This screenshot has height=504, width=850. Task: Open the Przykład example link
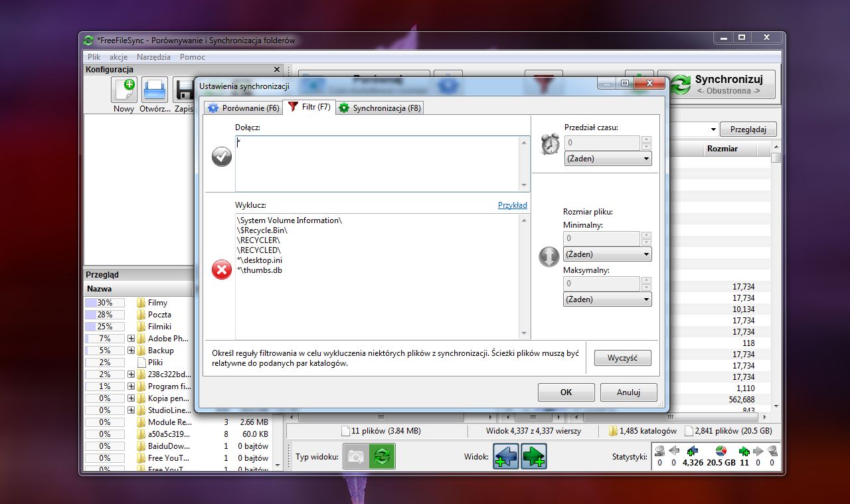point(513,205)
